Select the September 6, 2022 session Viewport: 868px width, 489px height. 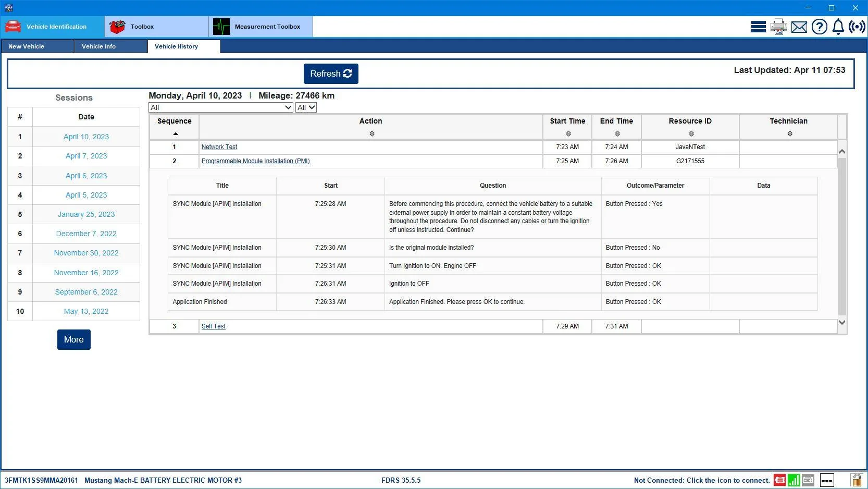point(86,292)
